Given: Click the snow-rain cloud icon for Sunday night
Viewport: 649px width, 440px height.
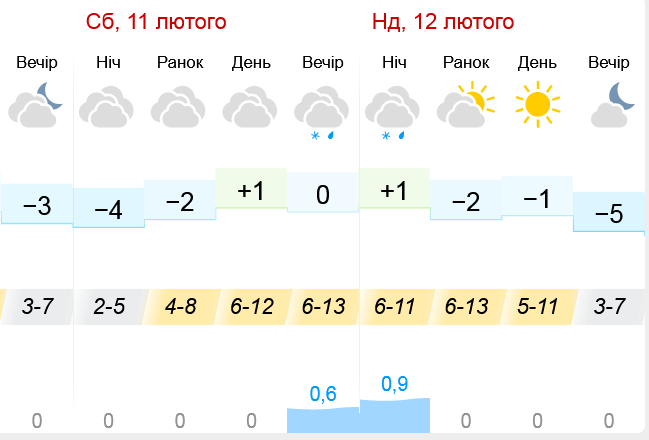Looking at the screenshot, I should click(392, 113).
